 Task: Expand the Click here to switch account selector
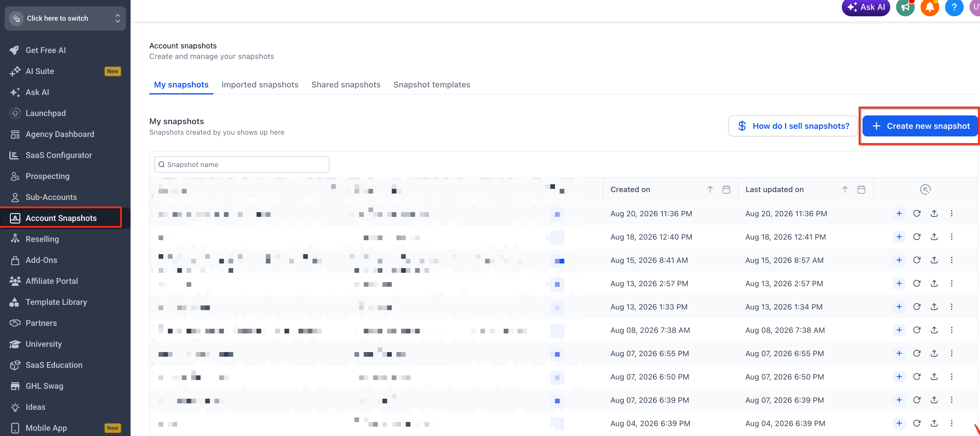tap(65, 18)
